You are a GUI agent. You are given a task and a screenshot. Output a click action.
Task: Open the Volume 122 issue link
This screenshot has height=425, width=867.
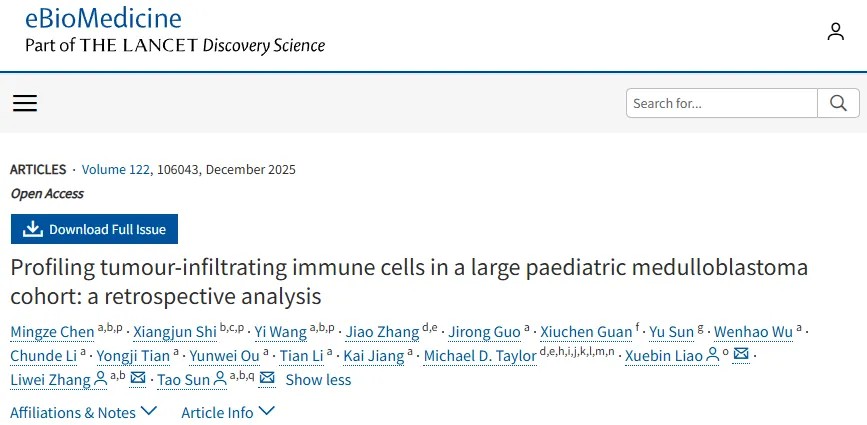point(114,170)
